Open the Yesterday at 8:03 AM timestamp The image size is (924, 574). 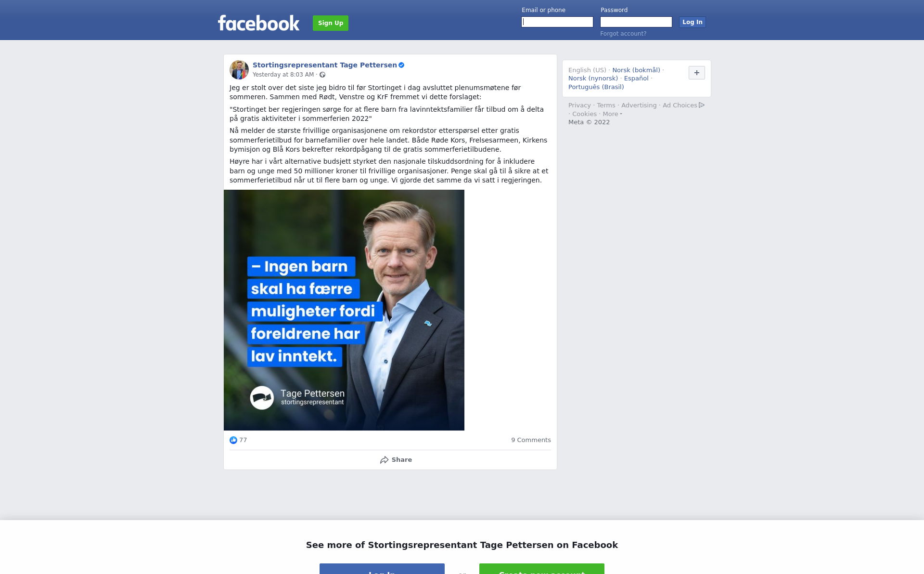coord(283,75)
